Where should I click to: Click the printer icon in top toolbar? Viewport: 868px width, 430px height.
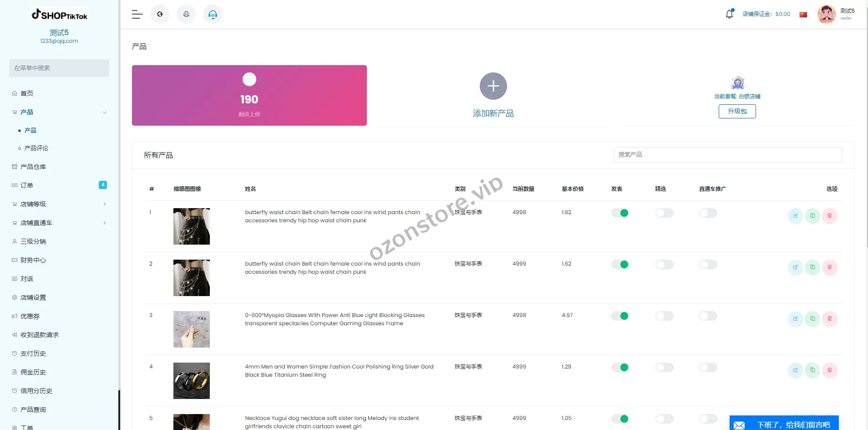click(x=186, y=15)
